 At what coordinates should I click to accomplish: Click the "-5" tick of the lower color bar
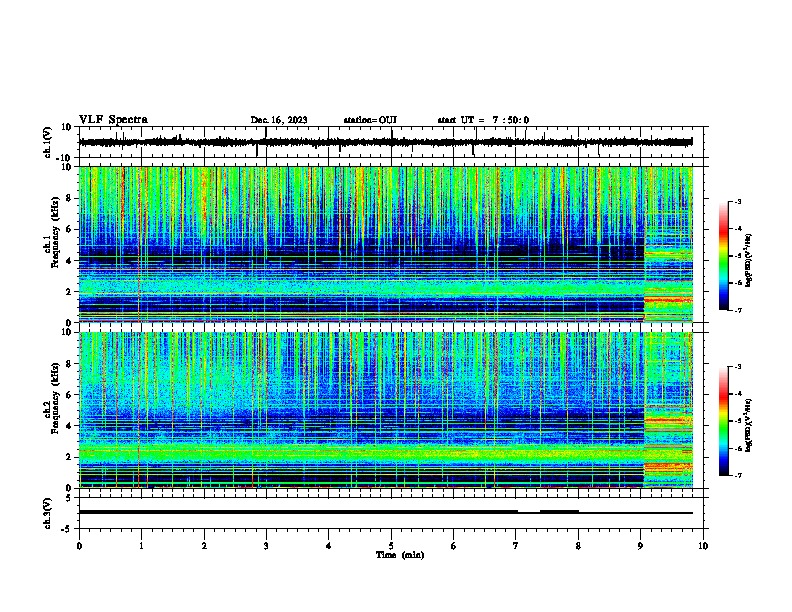coord(738,421)
